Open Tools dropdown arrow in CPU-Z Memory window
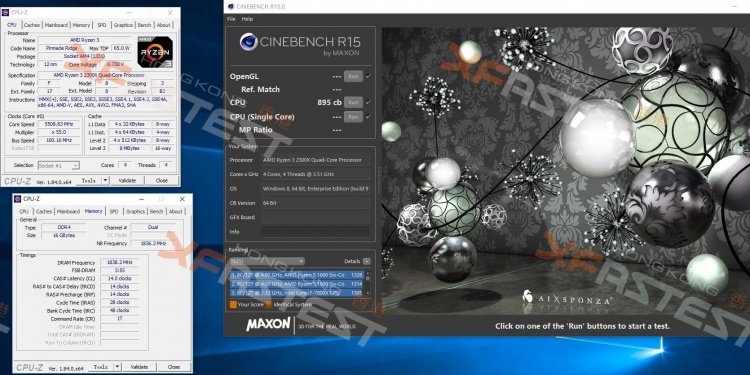Screen dimensions: 750x375 118,367
